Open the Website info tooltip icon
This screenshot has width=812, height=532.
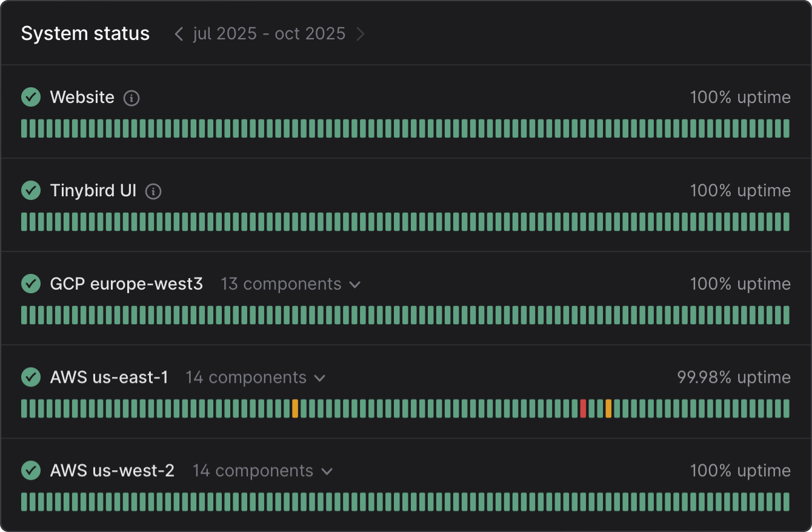(x=131, y=98)
